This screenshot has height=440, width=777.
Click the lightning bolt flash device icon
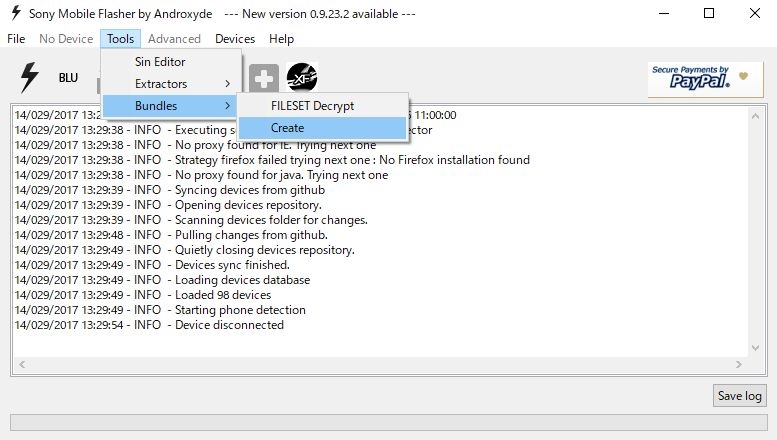pos(29,77)
